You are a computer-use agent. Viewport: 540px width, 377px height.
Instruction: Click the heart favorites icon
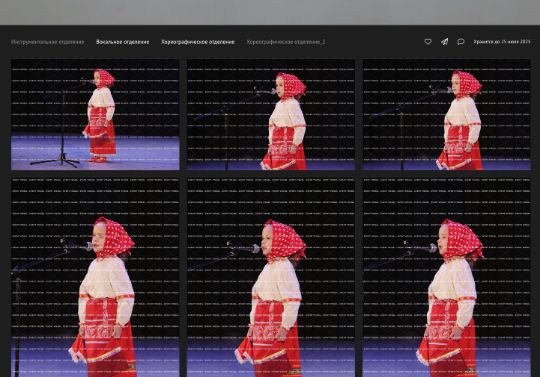tap(428, 42)
